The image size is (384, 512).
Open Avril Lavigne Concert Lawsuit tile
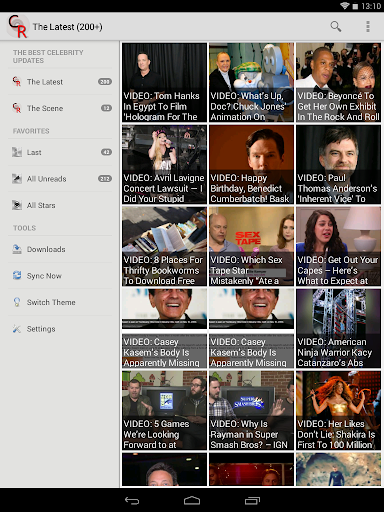pyautogui.click(x=164, y=164)
